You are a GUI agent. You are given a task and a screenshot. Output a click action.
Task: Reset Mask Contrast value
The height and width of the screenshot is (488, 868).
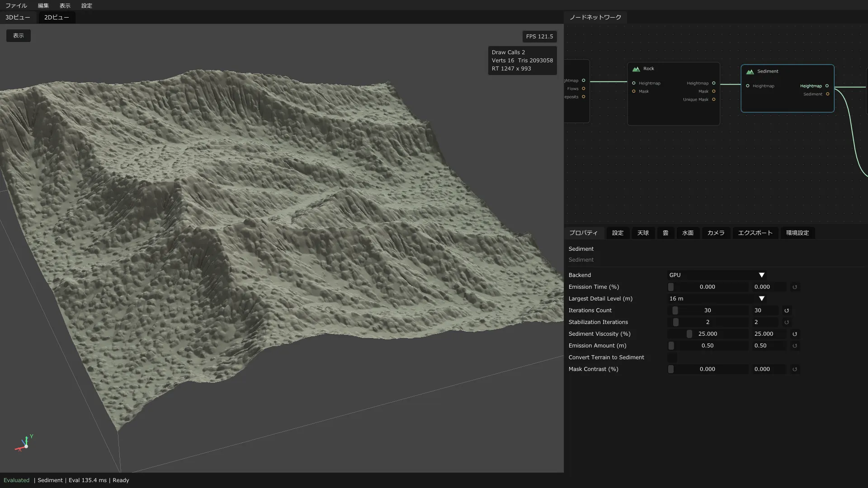click(x=795, y=369)
